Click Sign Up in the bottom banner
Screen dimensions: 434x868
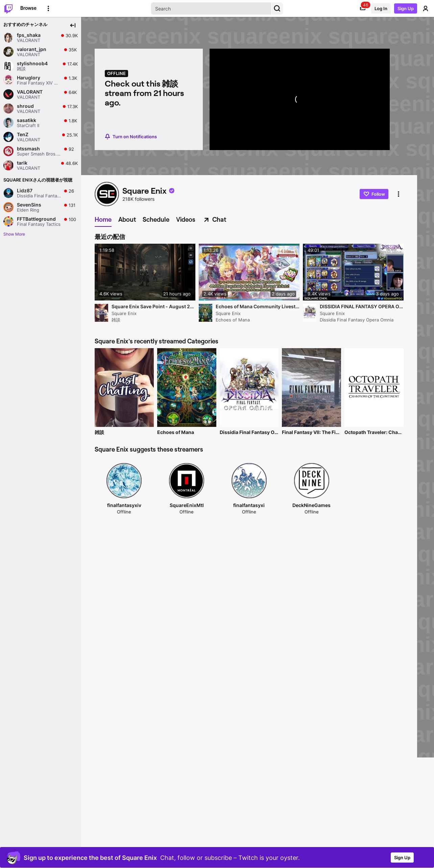point(402,858)
